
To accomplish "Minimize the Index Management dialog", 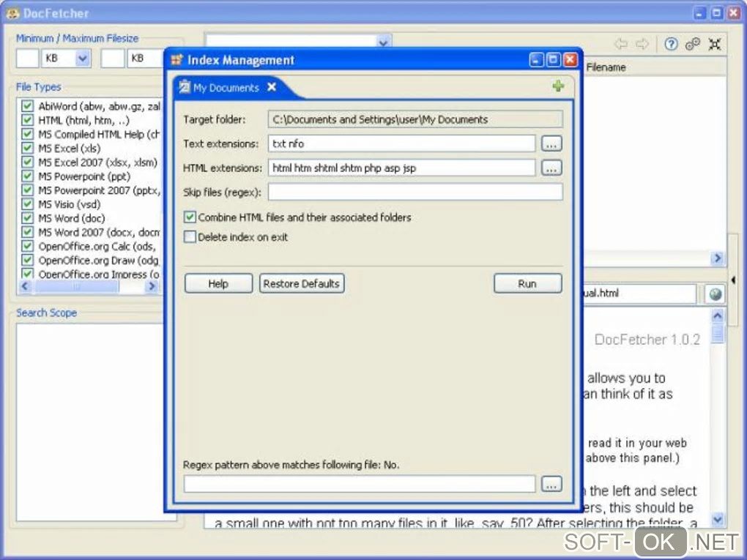I will coord(536,60).
